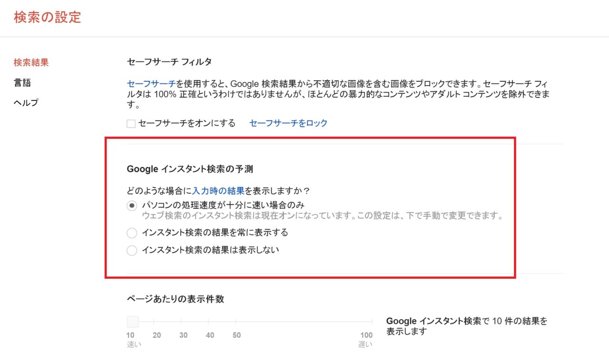
Task: Click the セーフサーチをロック link
Action: pyautogui.click(x=288, y=123)
